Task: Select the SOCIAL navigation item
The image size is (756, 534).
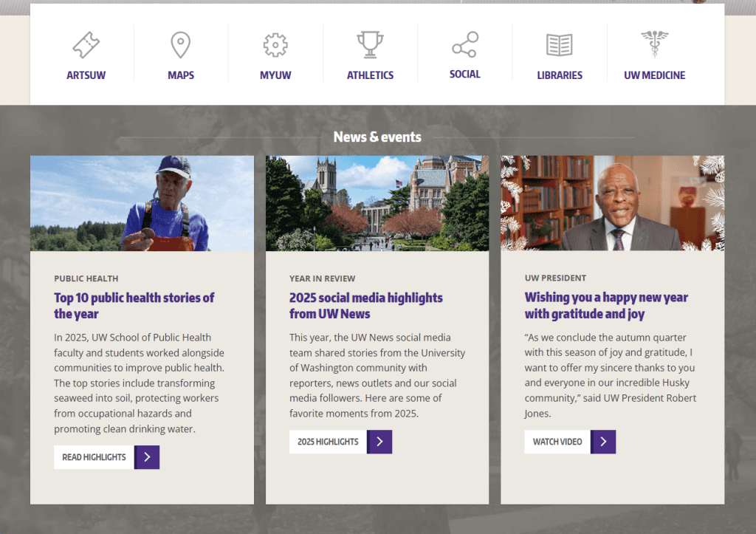Action: (x=464, y=74)
